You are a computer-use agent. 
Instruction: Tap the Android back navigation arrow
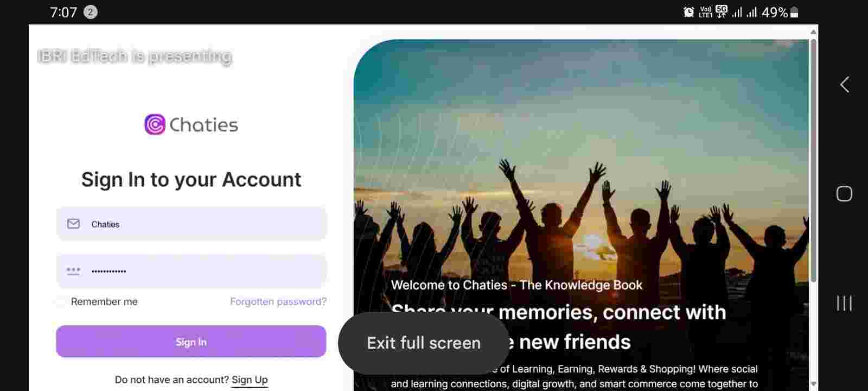844,84
